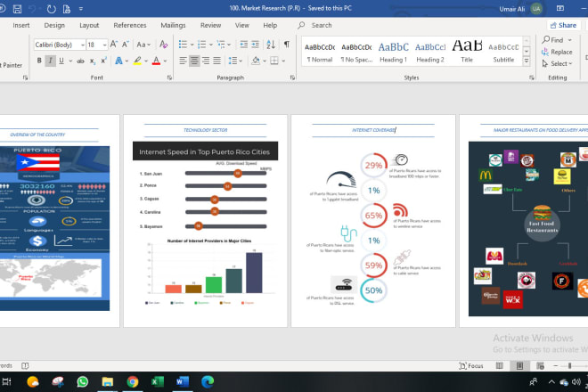
Task: Click the Search box in ribbon
Action: click(322, 25)
